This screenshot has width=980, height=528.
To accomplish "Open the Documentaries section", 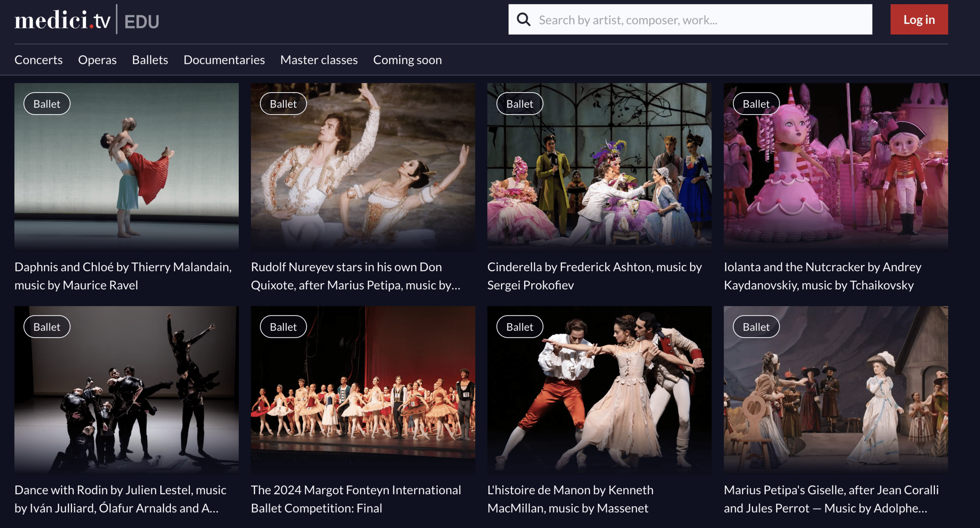I will click(224, 60).
